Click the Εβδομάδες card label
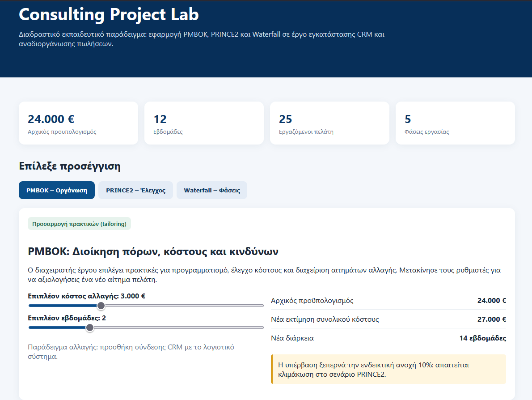The width and height of the screenshot is (532, 400). point(168,132)
